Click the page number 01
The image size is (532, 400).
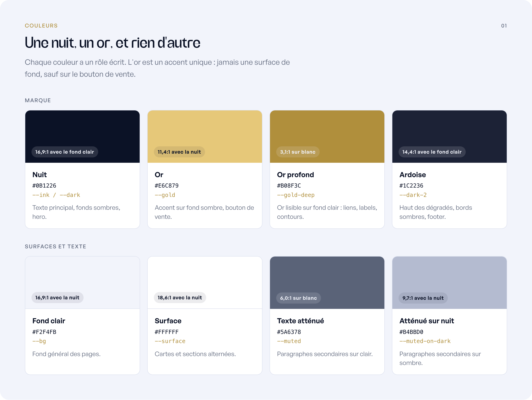(x=504, y=26)
